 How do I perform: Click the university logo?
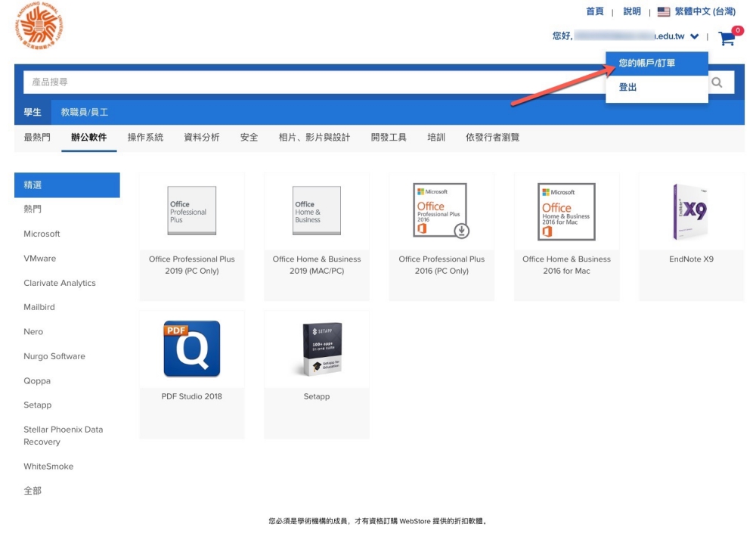click(x=39, y=26)
